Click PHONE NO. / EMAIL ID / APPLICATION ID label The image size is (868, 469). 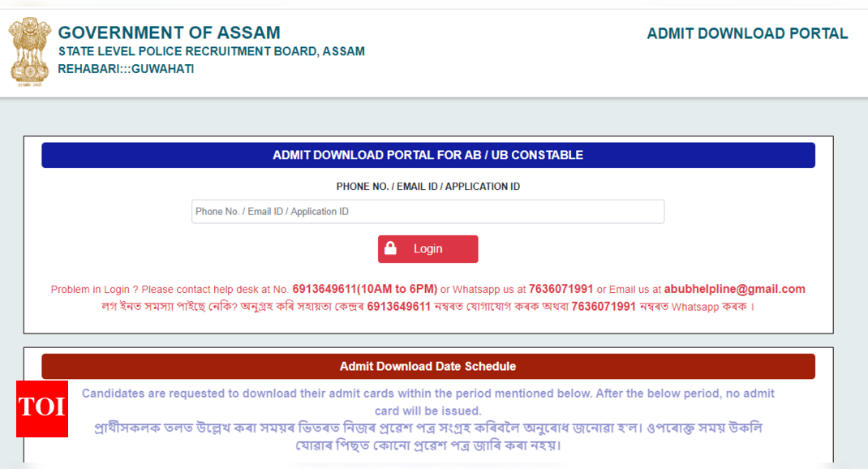[x=428, y=187]
